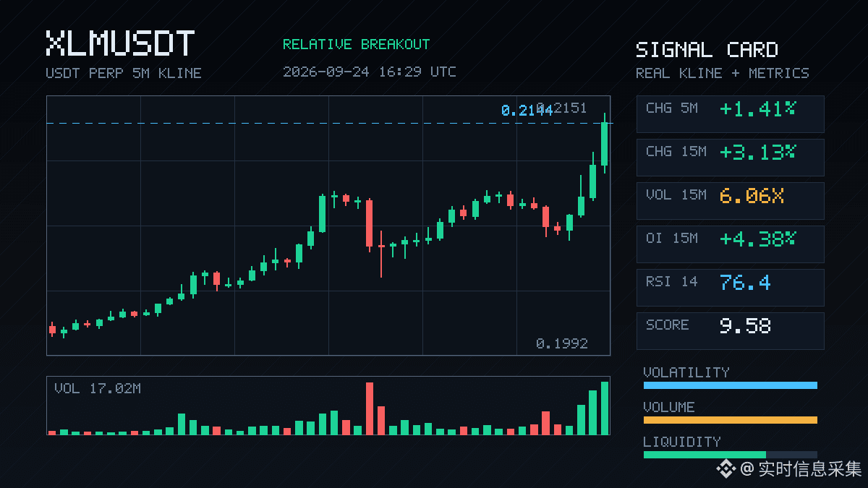Click the latest large green candlestick
The width and height of the screenshot is (868, 488).
[x=605, y=144]
